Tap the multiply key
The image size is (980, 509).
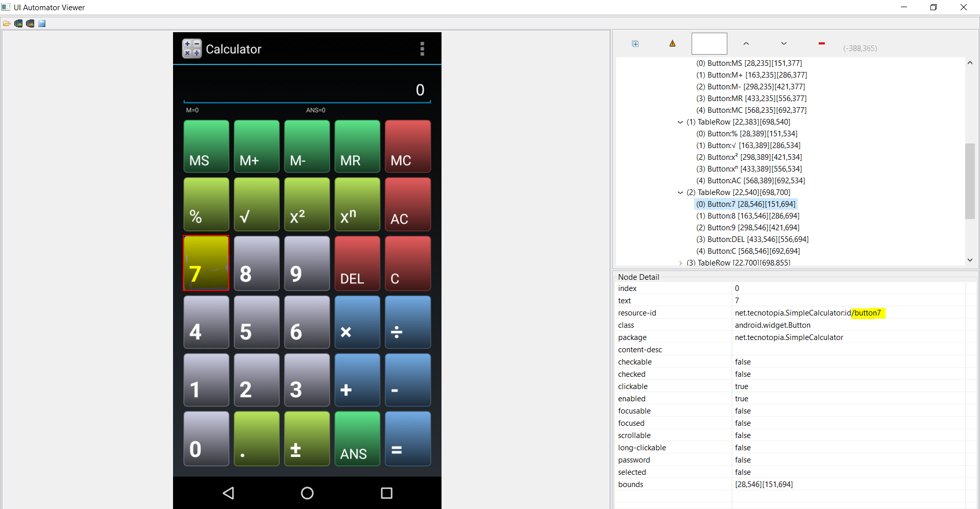pos(357,322)
